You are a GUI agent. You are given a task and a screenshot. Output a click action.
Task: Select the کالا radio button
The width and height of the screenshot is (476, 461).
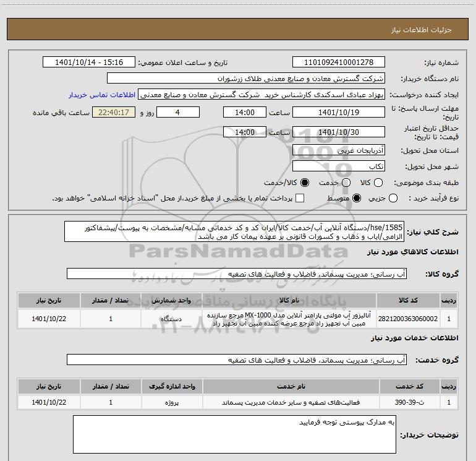[378, 183]
